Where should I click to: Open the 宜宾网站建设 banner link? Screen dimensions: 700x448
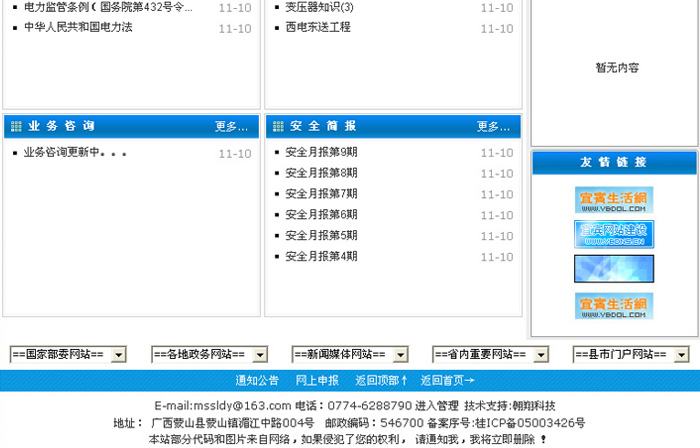(x=614, y=234)
